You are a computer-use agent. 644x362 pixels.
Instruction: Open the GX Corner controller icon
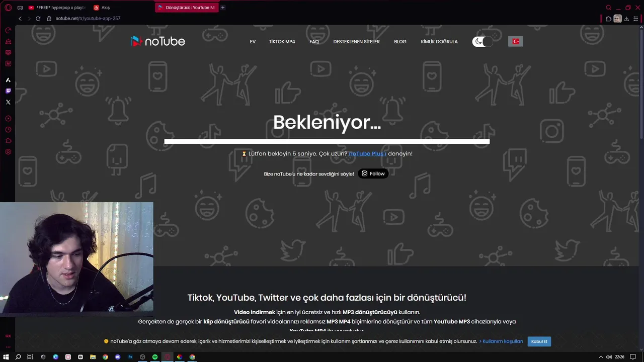point(20,8)
